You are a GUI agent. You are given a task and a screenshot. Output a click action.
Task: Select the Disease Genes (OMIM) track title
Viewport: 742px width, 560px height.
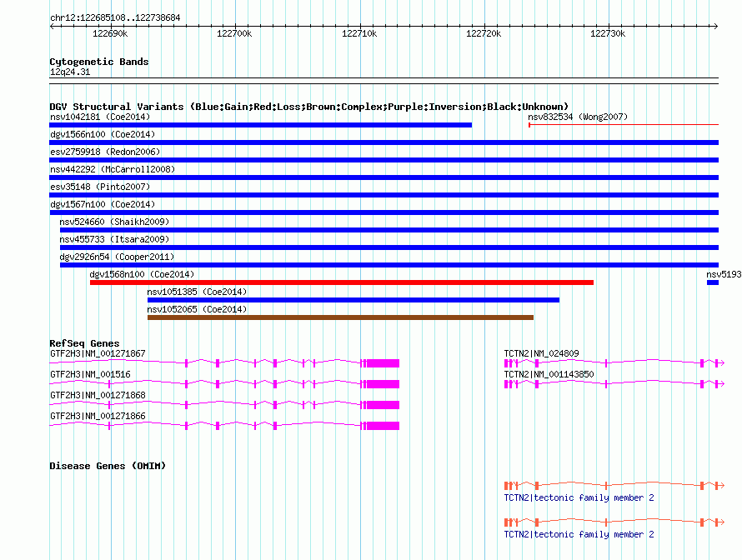point(108,466)
